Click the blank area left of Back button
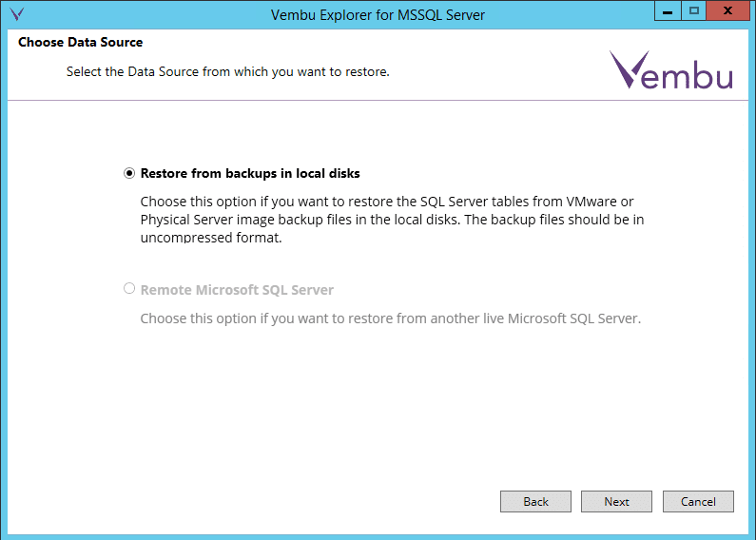 285,501
